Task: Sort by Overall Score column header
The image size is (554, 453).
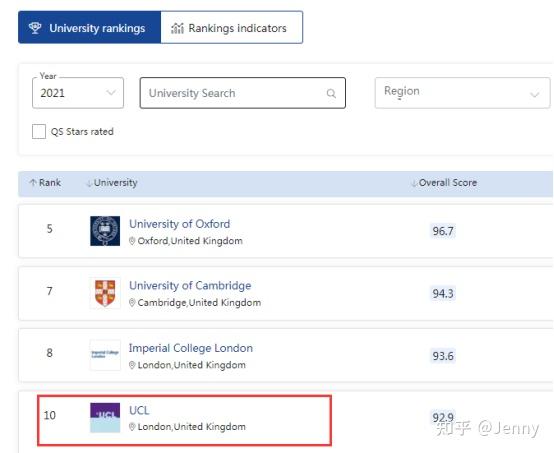Action: point(444,183)
